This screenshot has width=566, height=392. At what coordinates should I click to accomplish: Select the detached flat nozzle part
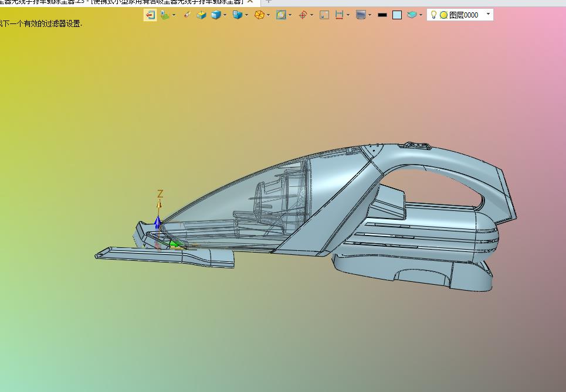click(164, 257)
